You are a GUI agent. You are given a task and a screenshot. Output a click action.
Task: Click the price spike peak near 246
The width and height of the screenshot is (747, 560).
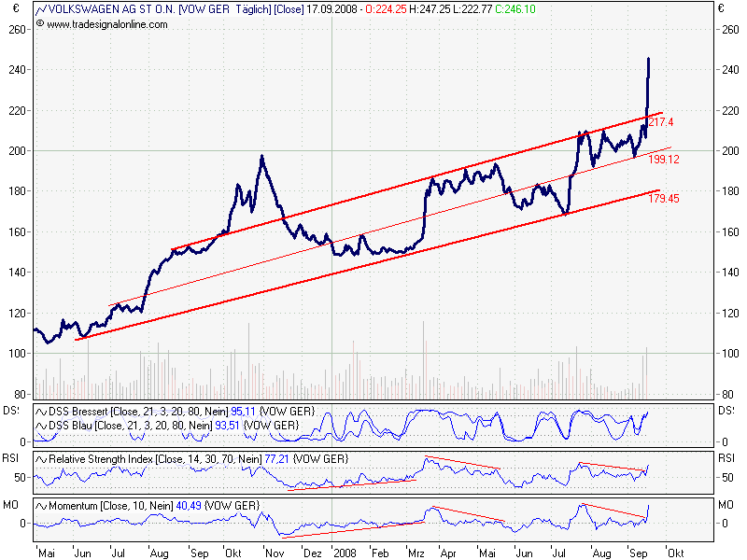tap(648, 59)
